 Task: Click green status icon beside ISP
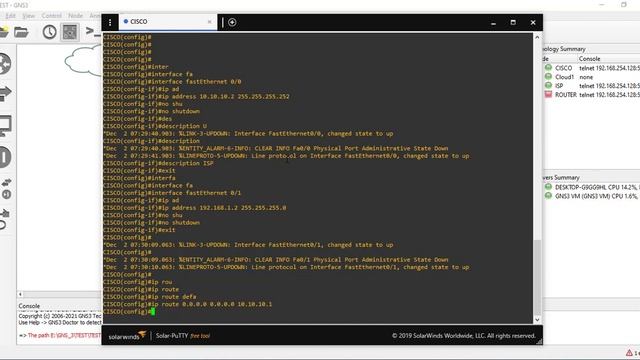click(x=548, y=85)
